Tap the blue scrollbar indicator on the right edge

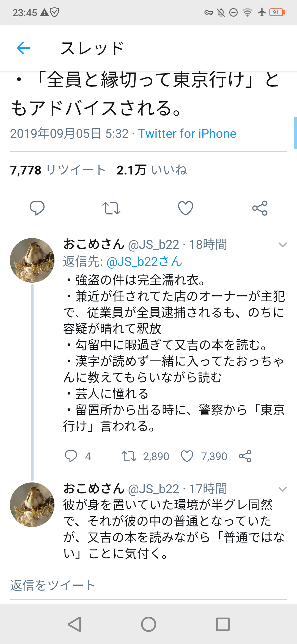pos(295,133)
